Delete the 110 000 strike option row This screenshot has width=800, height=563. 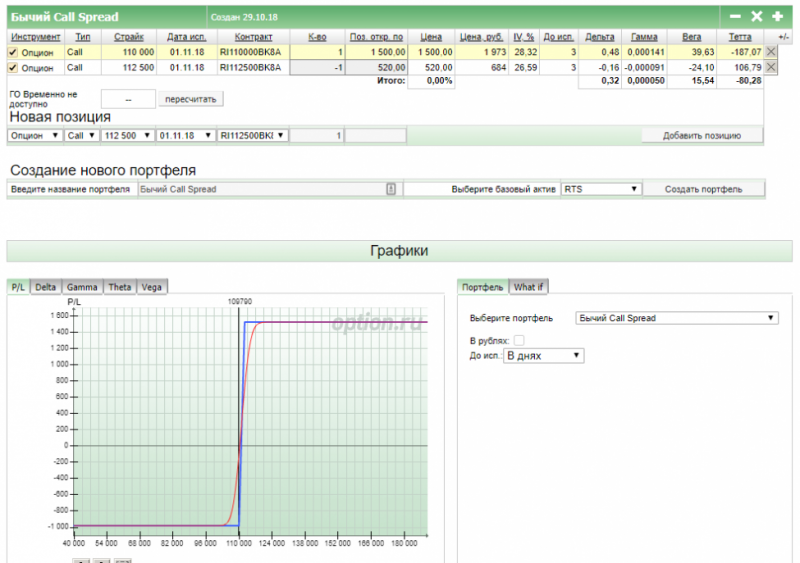click(x=771, y=51)
